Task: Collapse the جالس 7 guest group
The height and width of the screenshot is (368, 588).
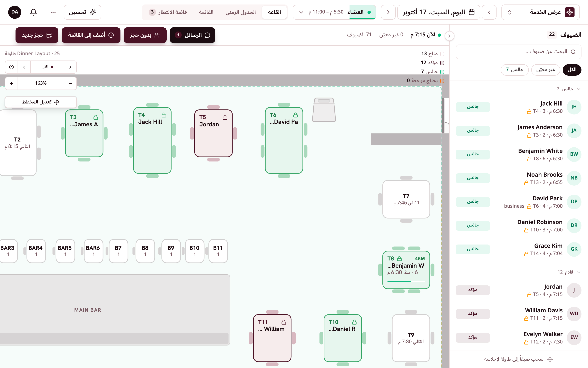Action: tap(579, 89)
